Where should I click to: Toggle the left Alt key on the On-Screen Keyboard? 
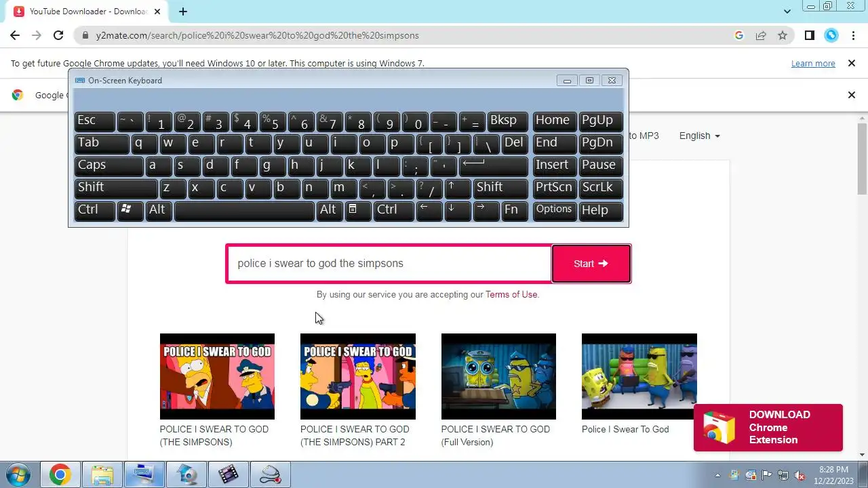pos(159,211)
